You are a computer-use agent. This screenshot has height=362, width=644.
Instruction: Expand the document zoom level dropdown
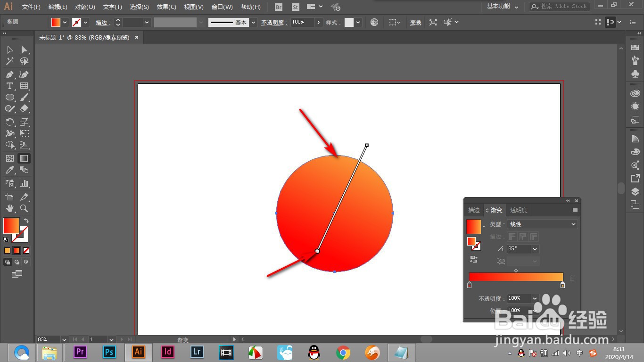pos(64,339)
